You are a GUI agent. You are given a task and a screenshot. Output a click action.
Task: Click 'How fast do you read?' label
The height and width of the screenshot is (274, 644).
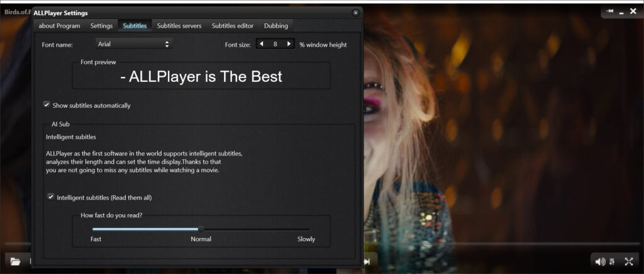(111, 215)
